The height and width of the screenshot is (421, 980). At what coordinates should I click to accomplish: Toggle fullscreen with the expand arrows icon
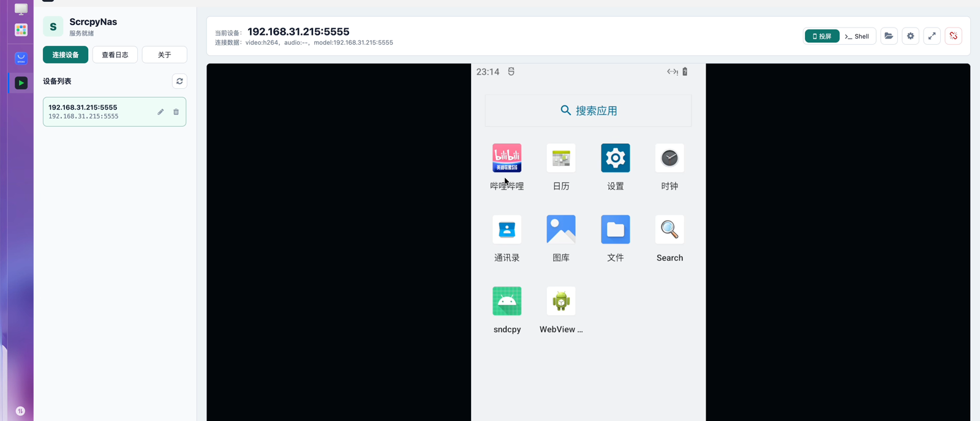(x=932, y=36)
